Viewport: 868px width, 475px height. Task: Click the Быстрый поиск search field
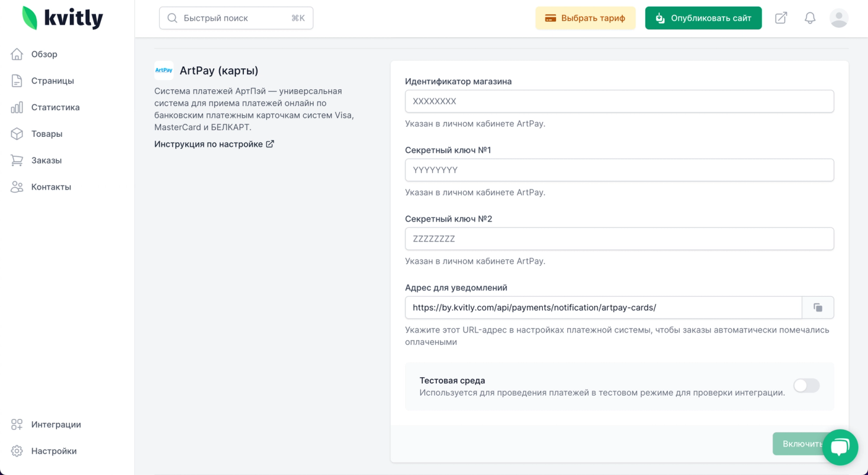(236, 18)
